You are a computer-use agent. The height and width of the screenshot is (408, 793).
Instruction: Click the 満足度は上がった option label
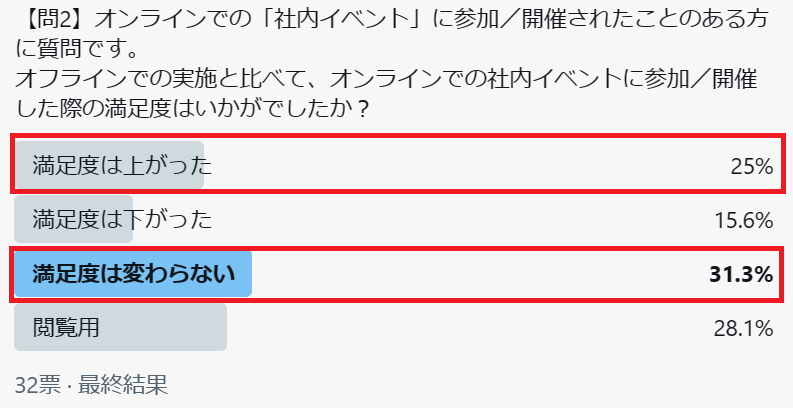click(x=122, y=166)
